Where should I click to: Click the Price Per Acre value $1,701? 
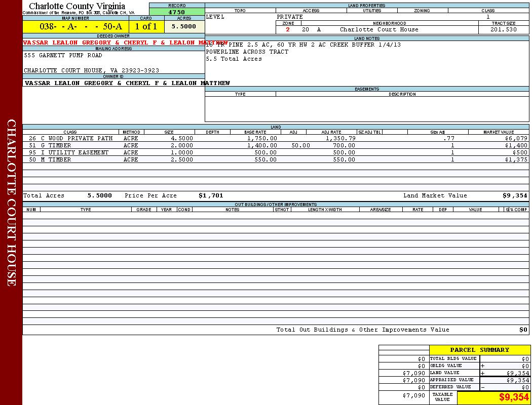point(211,196)
